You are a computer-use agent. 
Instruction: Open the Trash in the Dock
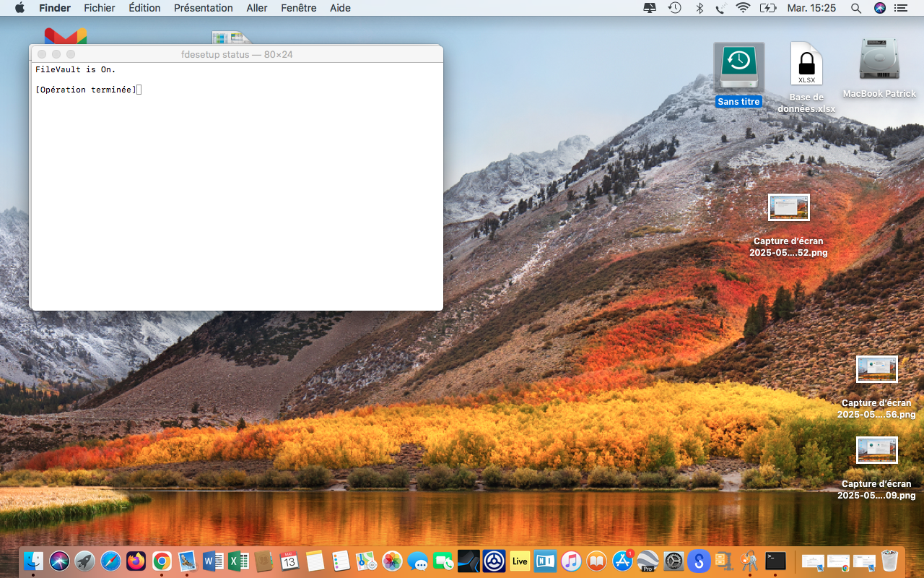[x=890, y=561]
